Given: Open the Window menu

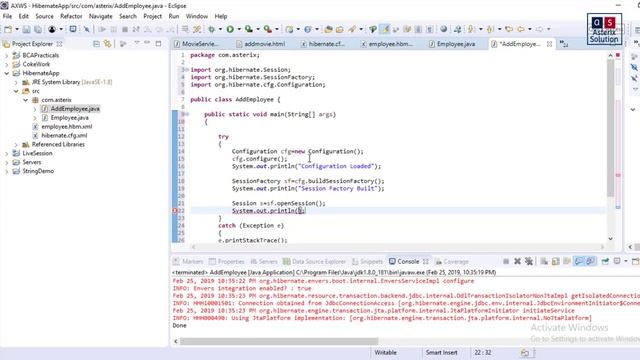Looking at the screenshot, I should click(197, 16).
